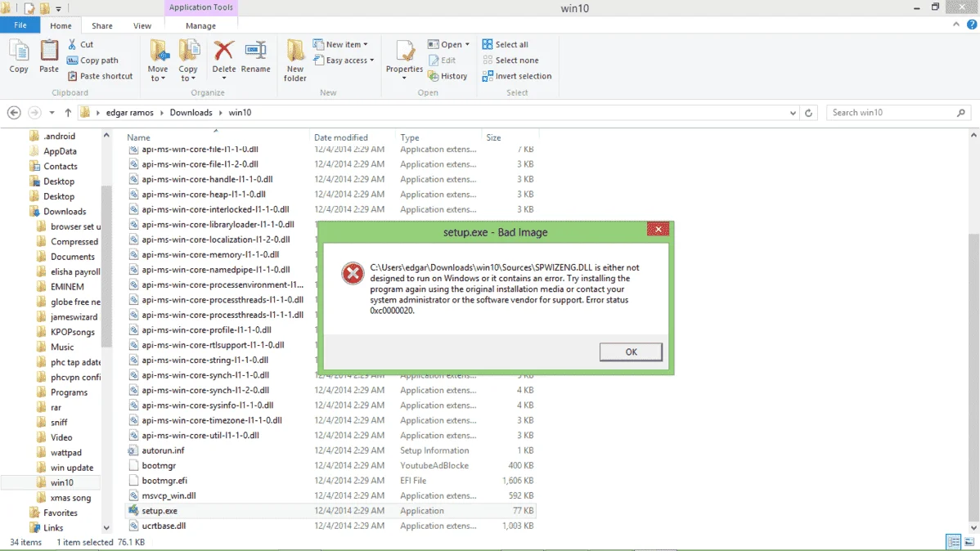
Task: Click the error icon in Bad Image dialog
Action: click(353, 273)
